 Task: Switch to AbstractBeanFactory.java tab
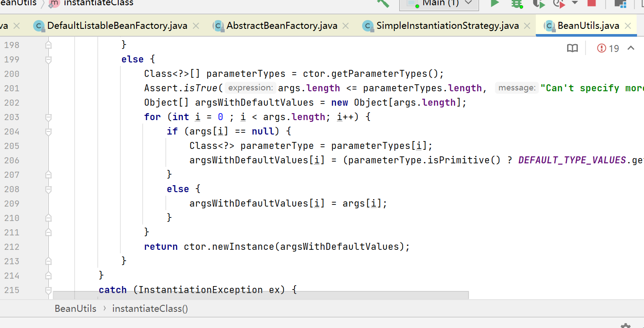point(282,26)
